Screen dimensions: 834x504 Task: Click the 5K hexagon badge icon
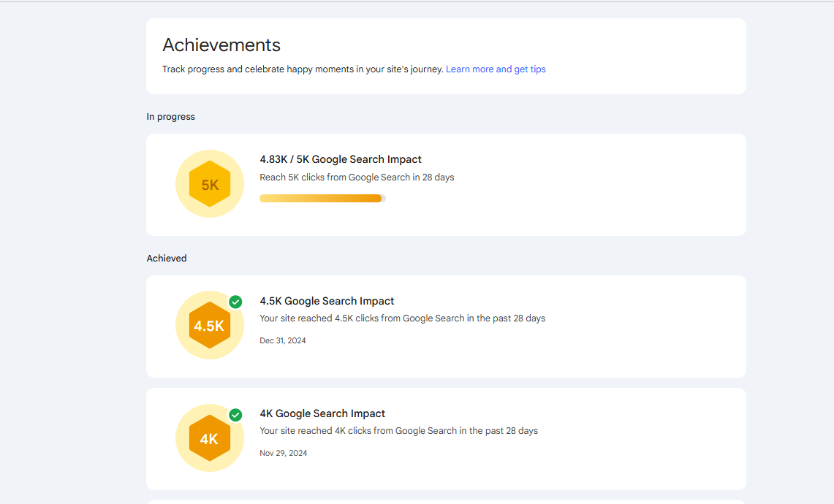(210, 184)
